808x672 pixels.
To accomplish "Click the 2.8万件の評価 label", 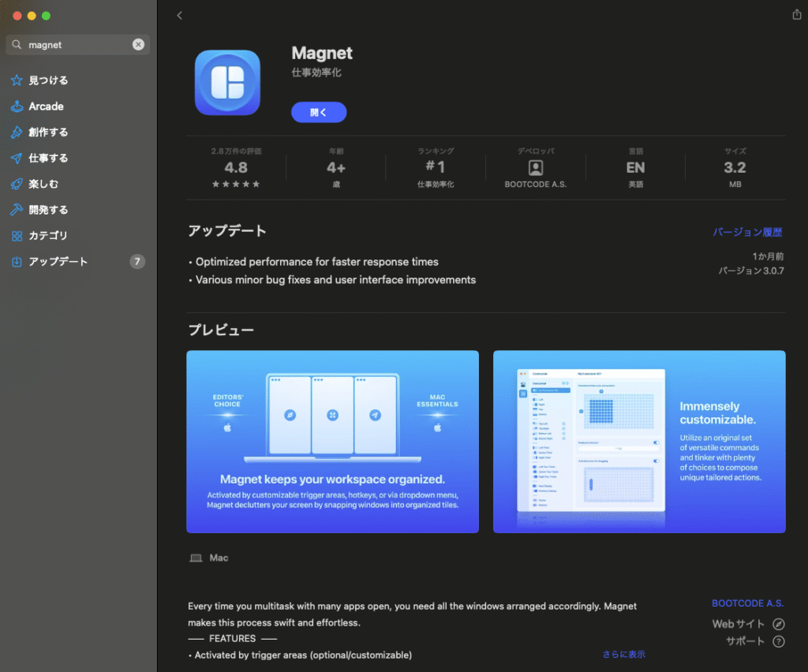I will click(236, 151).
